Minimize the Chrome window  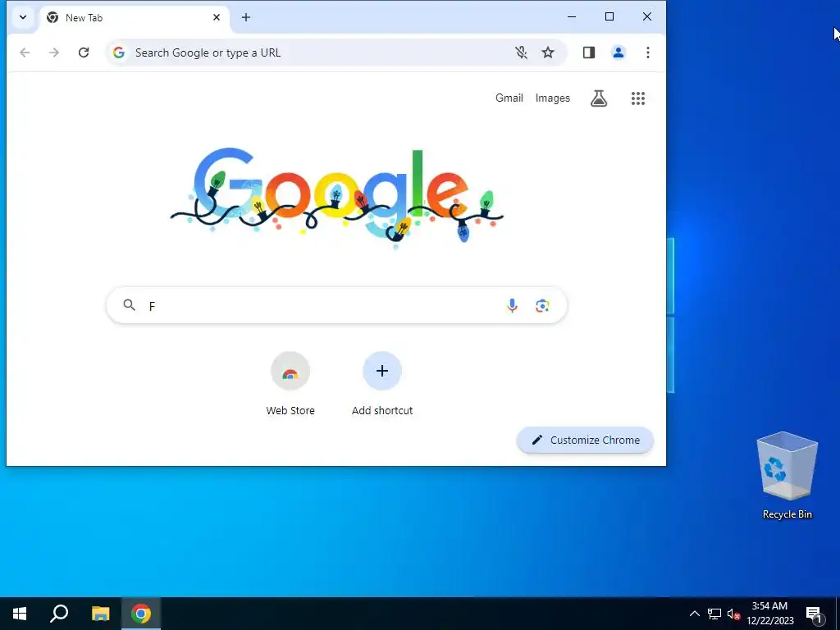[x=572, y=16]
